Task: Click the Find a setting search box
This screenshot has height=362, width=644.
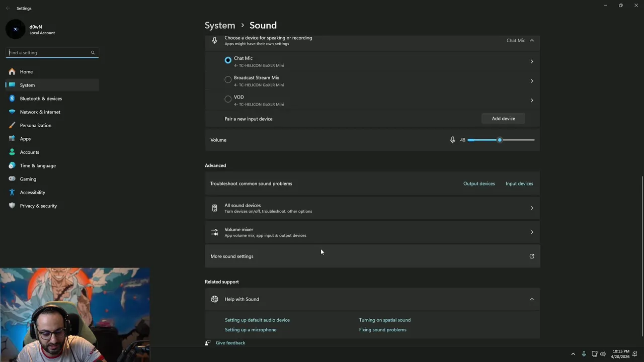Action: click(x=48, y=52)
